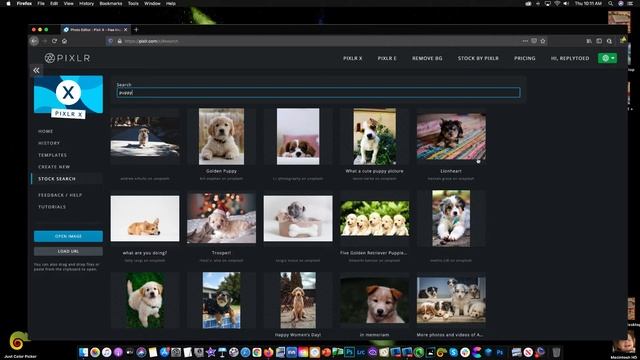Reload the page with the refresh icon
This screenshot has width=640, height=360.
click(x=54, y=41)
